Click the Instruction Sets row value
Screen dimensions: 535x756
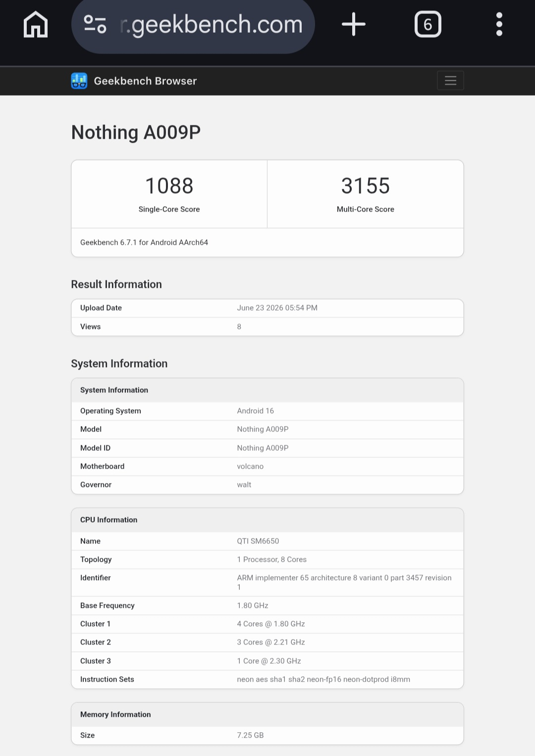[x=323, y=679]
